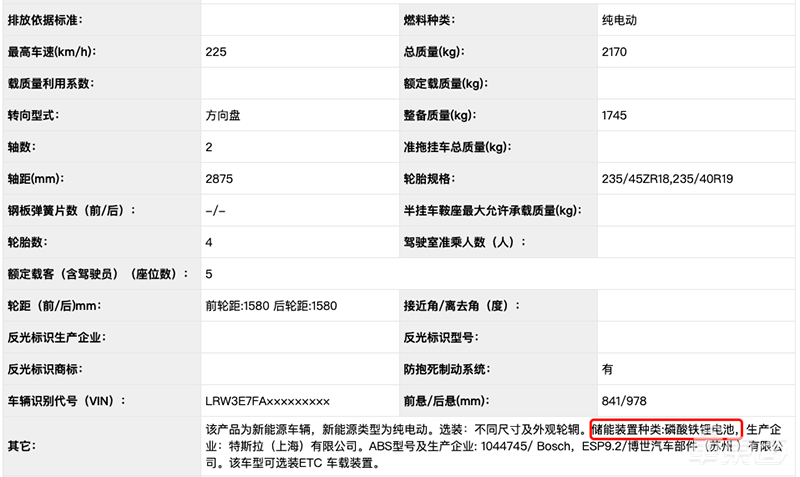Select the label 钢板弹簧片数（前/后）:
The height and width of the screenshot is (477, 800).
[71, 211]
